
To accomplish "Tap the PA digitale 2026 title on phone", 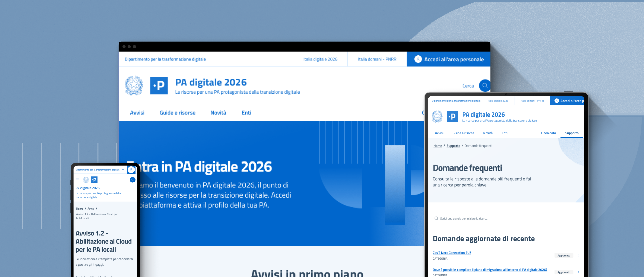I will [x=88, y=188].
